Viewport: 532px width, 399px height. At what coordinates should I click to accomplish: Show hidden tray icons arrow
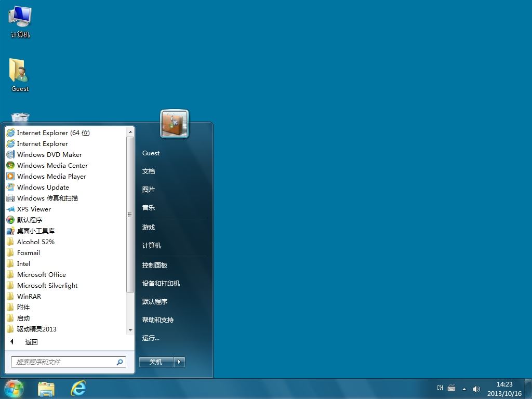pos(464,389)
